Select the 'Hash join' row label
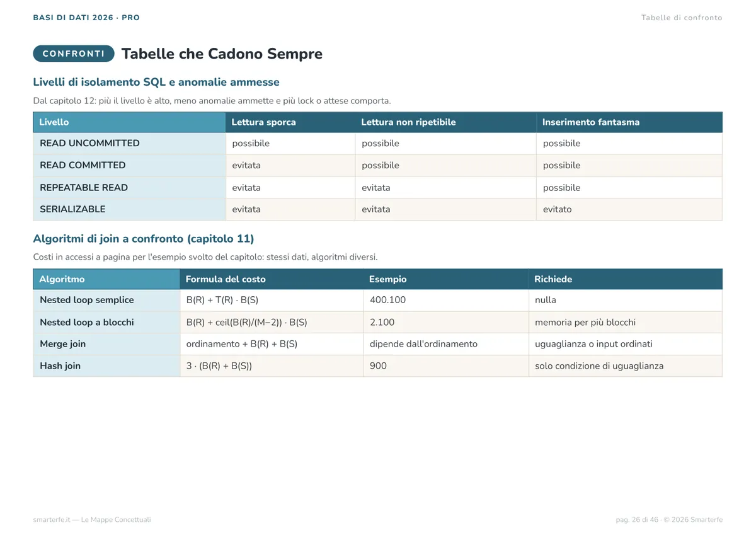Viewport: 756px width, 535px height. (60, 365)
